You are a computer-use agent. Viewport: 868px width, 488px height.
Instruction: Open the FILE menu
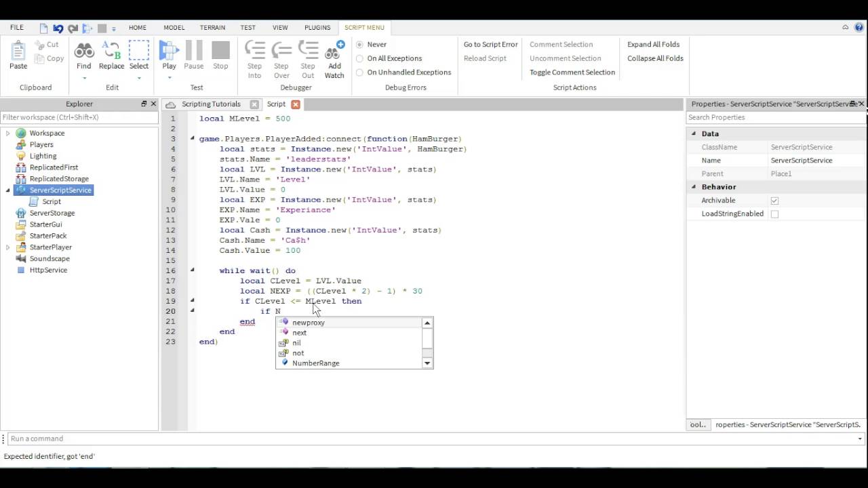[17, 28]
